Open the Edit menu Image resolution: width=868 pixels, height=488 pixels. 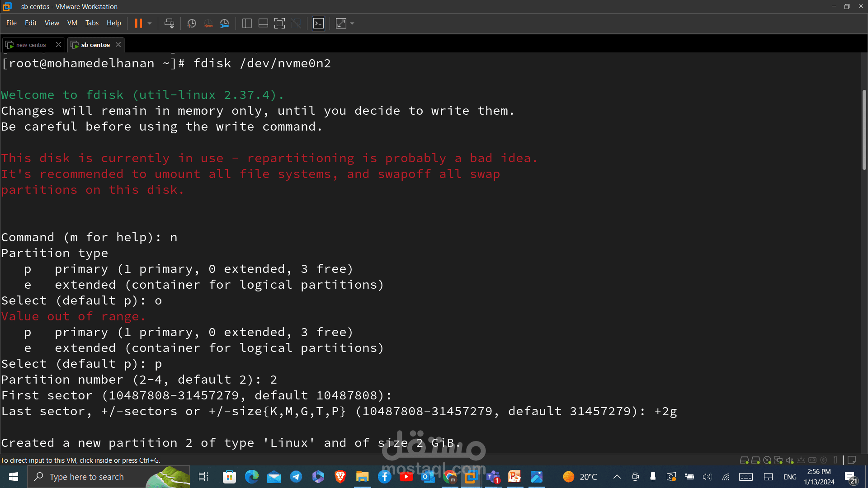(31, 23)
